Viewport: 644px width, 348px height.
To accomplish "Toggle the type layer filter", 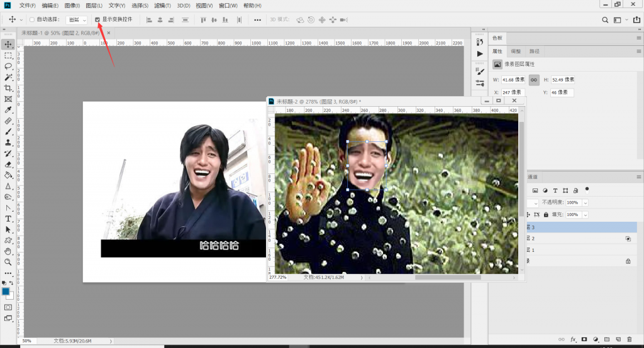I will tap(555, 190).
